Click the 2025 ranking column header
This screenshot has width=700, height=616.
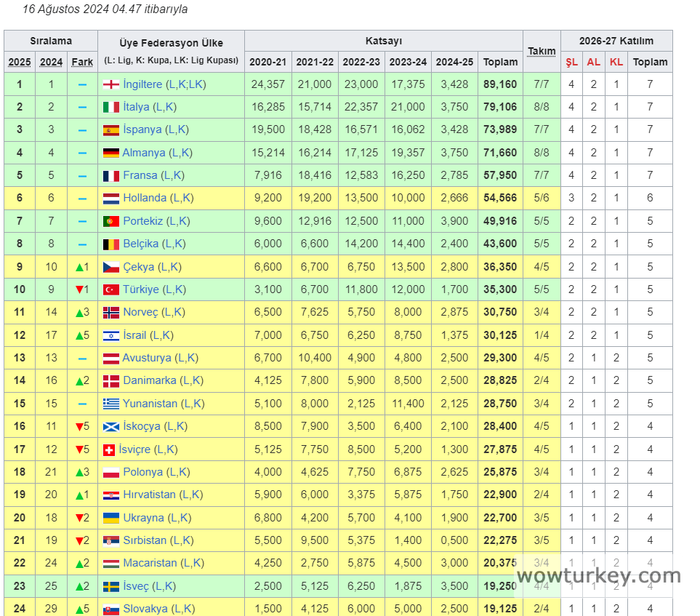[x=20, y=62]
